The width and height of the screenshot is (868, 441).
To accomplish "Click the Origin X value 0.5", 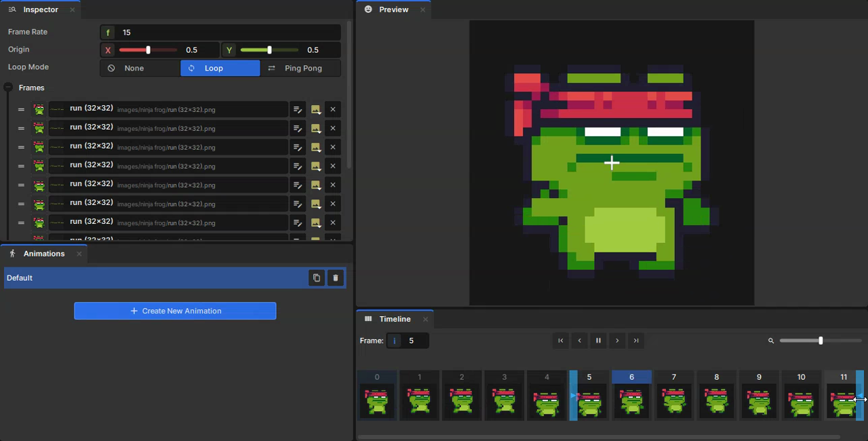I will [x=192, y=50].
